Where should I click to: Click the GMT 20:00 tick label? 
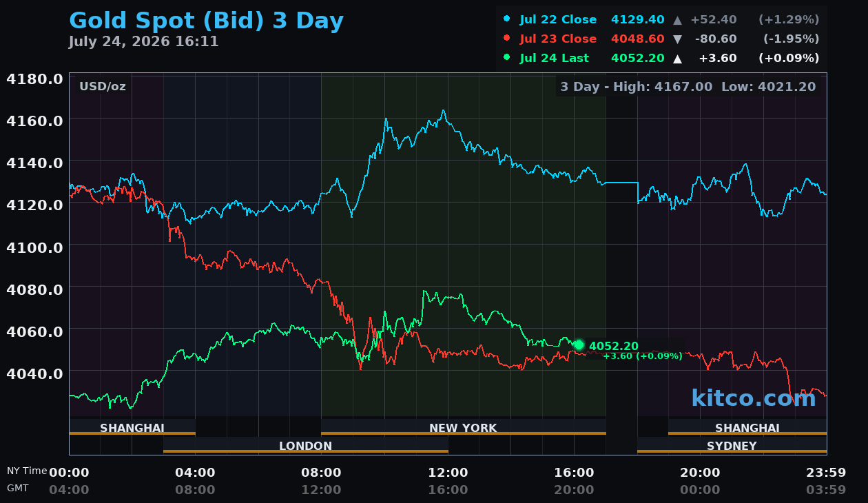[574, 490]
